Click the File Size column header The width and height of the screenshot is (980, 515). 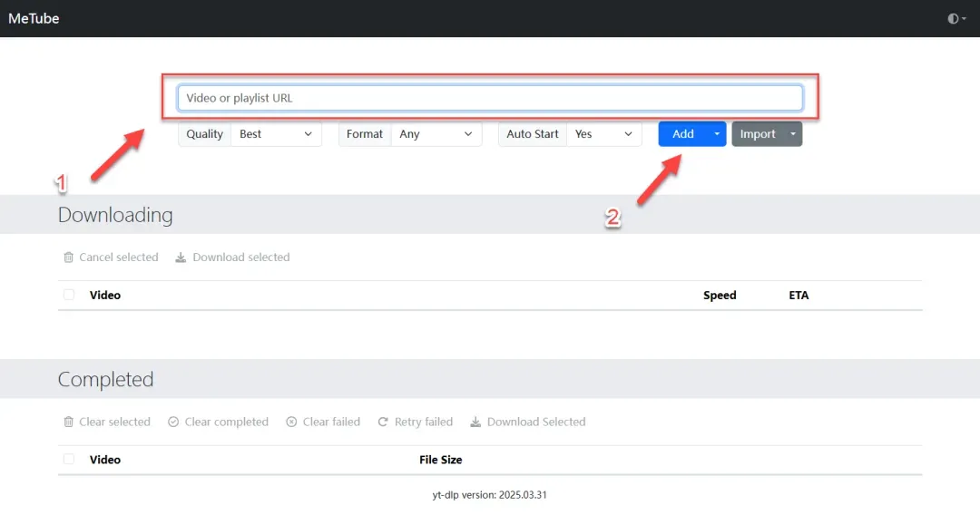click(x=441, y=460)
